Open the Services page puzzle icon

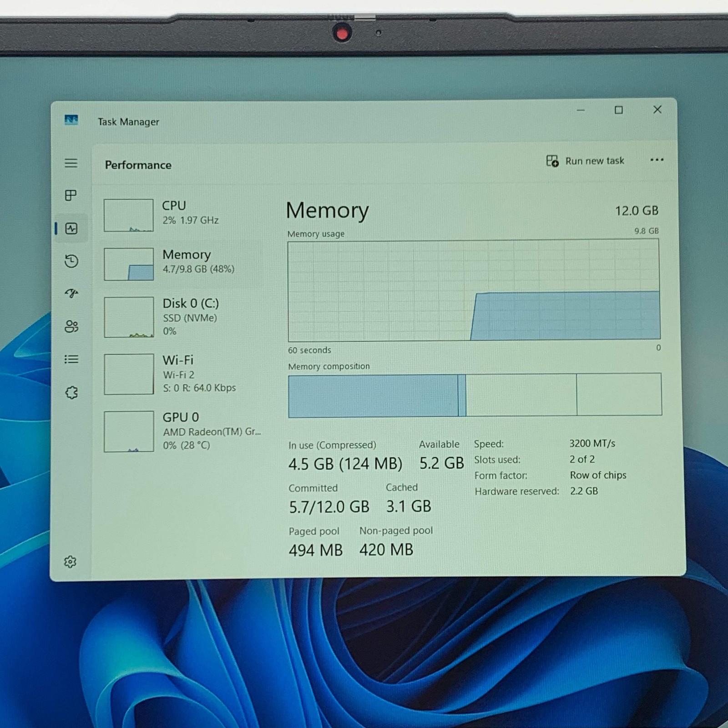click(71, 393)
